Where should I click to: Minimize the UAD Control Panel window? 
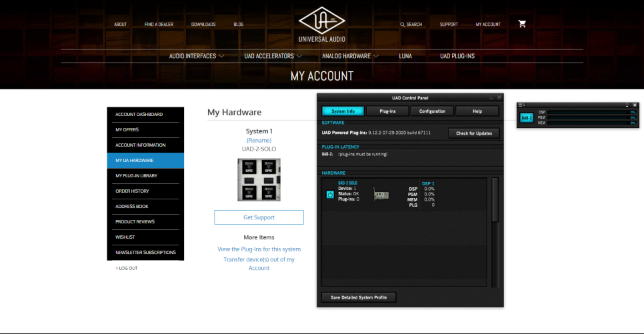[x=491, y=97]
